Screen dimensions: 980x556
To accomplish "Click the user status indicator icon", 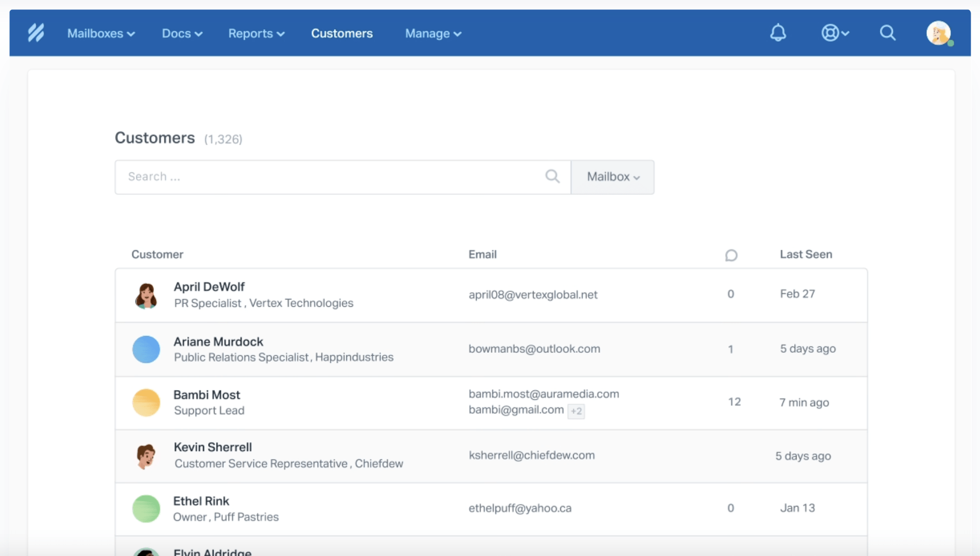I will pyautogui.click(x=950, y=43).
